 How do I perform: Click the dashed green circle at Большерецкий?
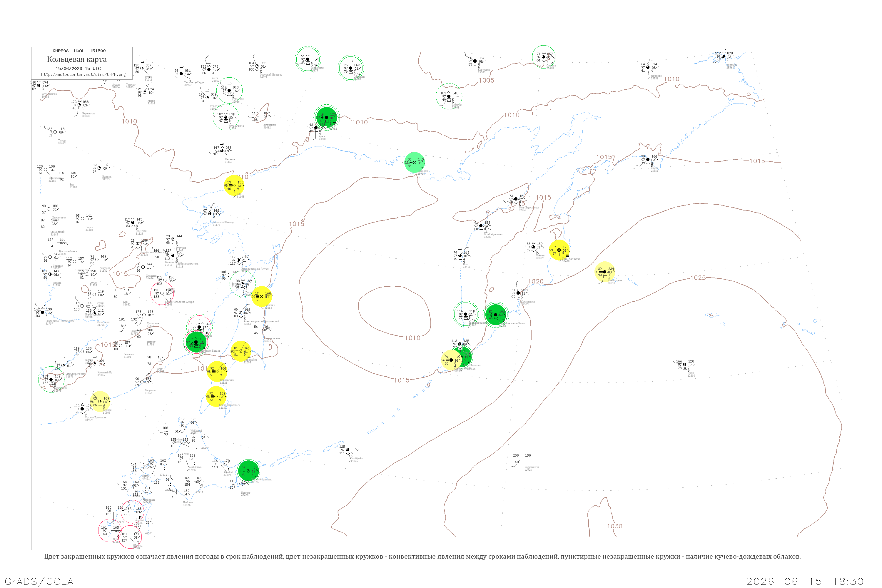[x=465, y=314]
